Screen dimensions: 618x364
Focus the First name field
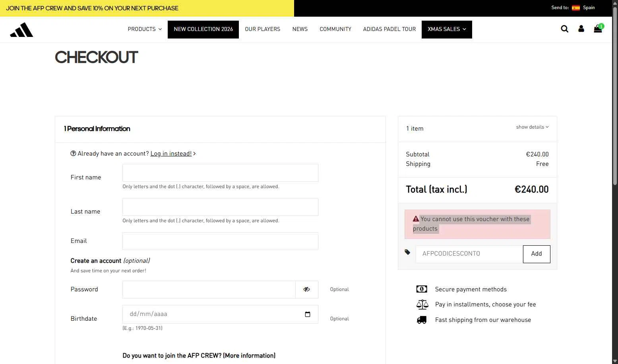tap(220, 173)
